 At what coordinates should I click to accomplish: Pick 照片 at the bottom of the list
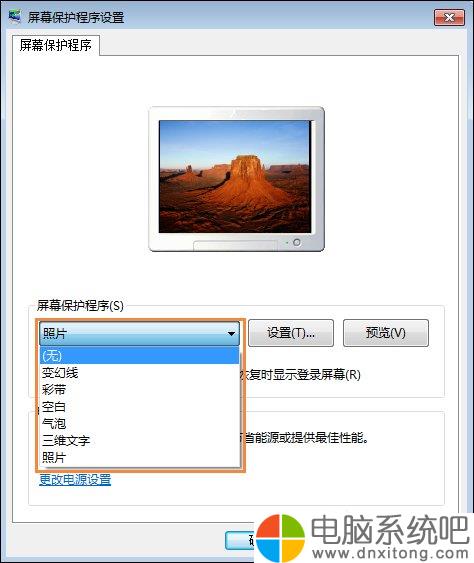coord(139,457)
